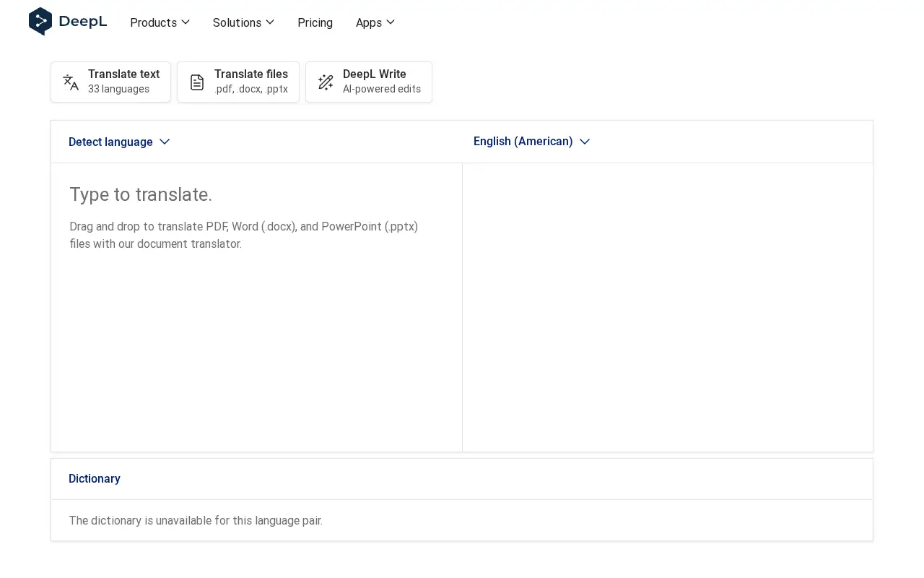
Task: Click the chevron arrow next to Solutions
Action: tap(270, 22)
